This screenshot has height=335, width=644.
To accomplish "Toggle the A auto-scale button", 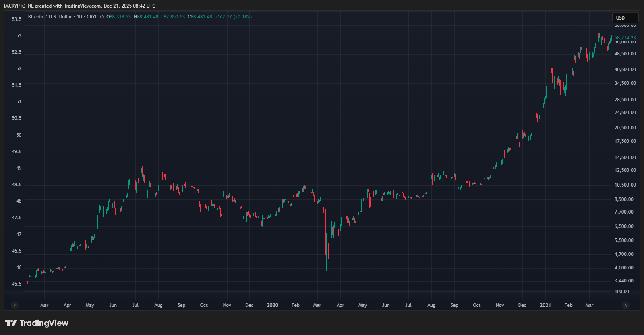I will point(625,306).
